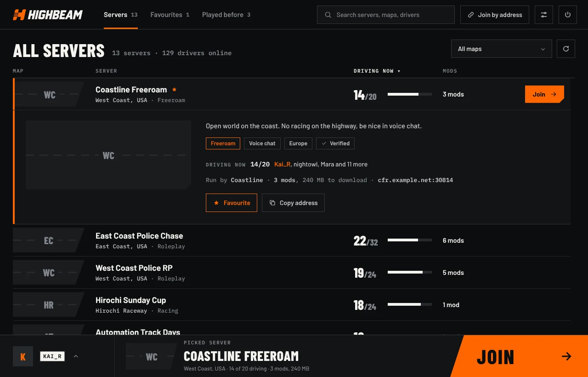Join Coastline Freeroam from its row

coord(544,94)
